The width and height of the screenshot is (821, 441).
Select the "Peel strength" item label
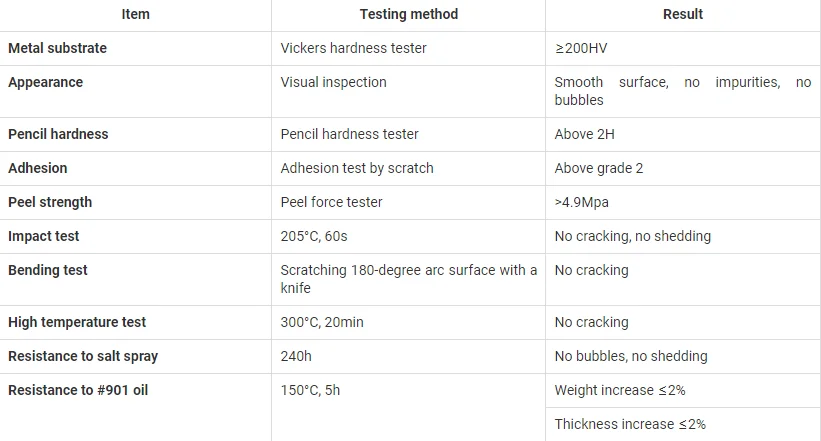(x=50, y=202)
